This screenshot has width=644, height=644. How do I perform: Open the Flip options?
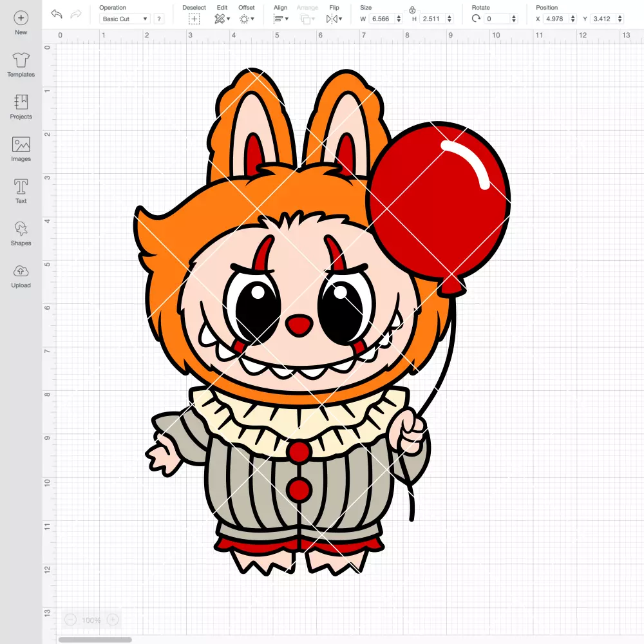tap(334, 19)
